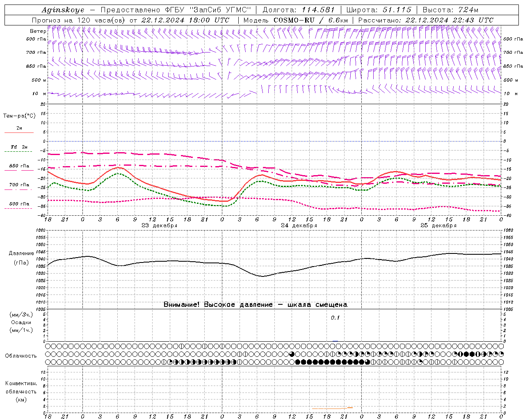Image resolution: width=525 pixels, height=420 pixels.
Task: Click the Давление pressure label
Action: pyautogui.click(x=21, y=253)
